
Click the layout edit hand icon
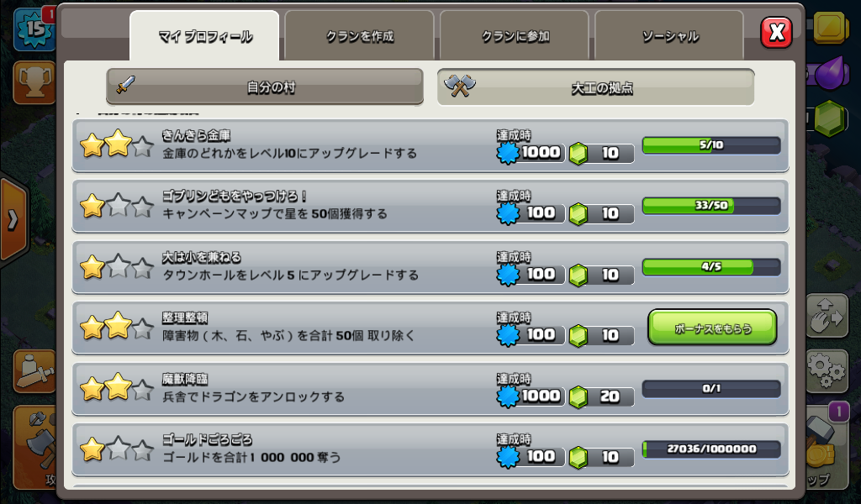827,316
